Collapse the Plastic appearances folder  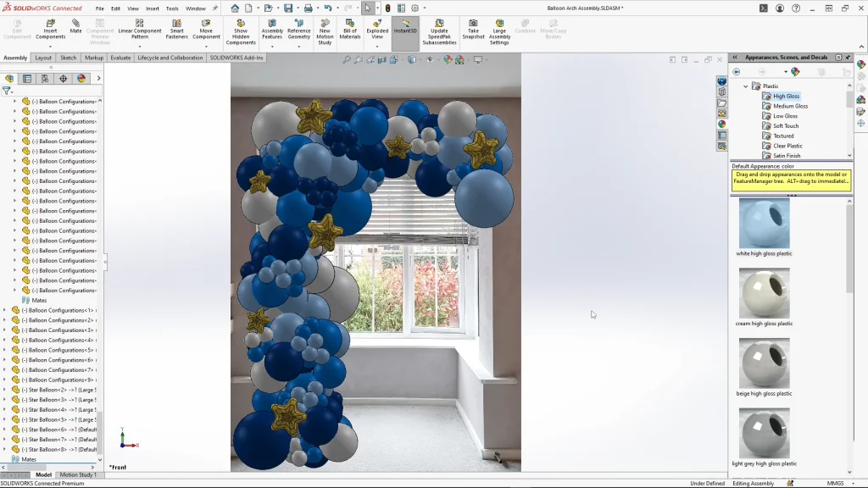(x=747, y=85)
